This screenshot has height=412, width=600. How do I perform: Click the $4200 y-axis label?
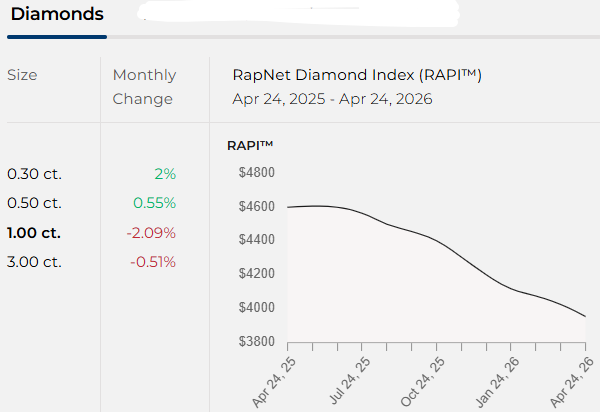point(257,274)
